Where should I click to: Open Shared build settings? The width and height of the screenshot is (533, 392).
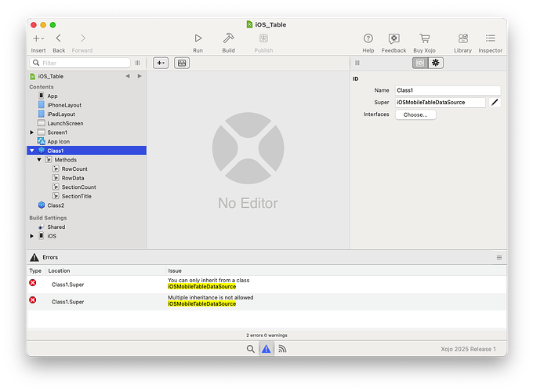(x=56, y=227)
